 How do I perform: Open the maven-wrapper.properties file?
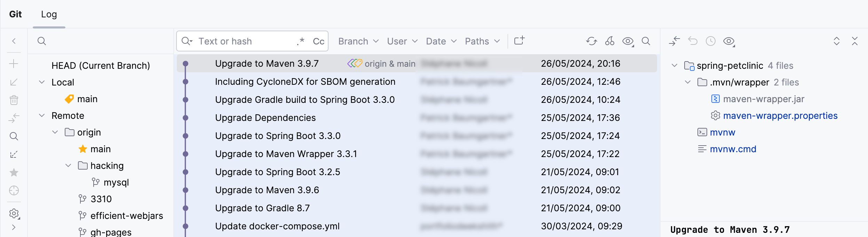coord(780,116)
